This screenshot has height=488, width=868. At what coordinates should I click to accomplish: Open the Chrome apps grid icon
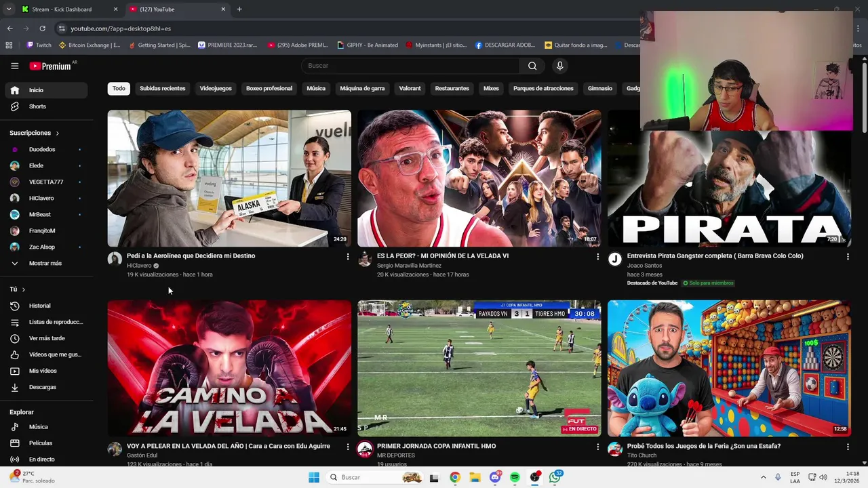coord(9,45)
